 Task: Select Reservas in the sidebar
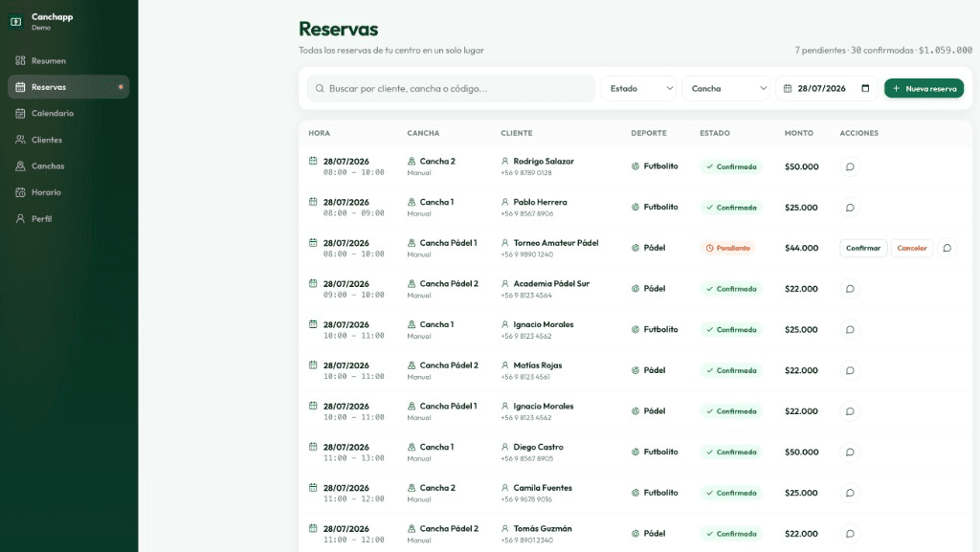click(x=69, y=87)
